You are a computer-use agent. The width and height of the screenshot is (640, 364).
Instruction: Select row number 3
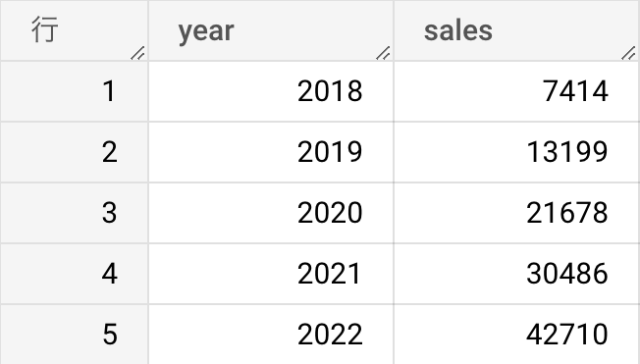pyautogui.click(x=74, y=213)
